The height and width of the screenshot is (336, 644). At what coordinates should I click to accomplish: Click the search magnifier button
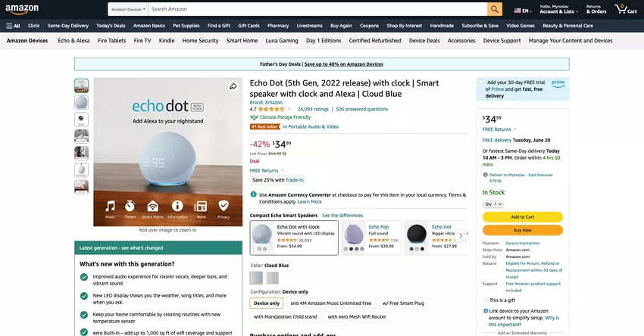[495, 9]
